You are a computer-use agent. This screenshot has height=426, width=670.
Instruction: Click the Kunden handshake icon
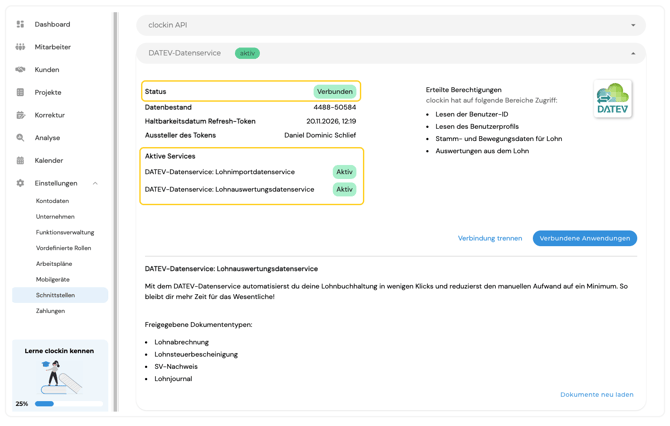(x=20, y=70)
